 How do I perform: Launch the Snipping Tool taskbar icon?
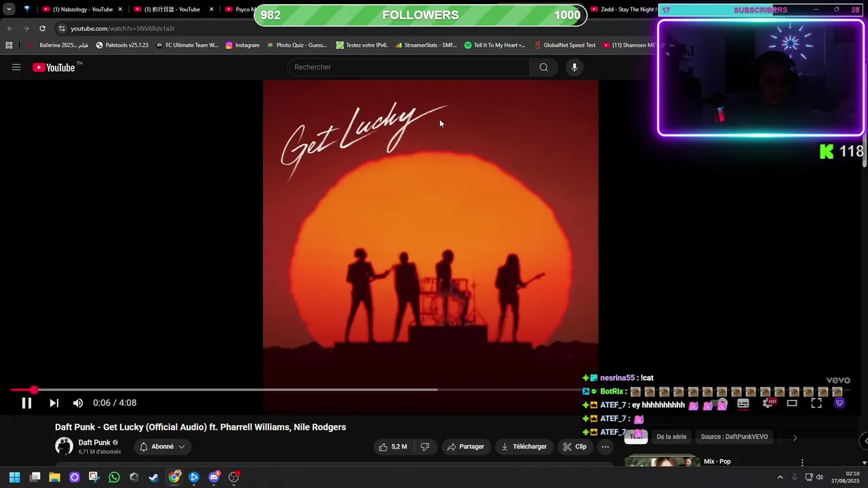tap(94, 477)
